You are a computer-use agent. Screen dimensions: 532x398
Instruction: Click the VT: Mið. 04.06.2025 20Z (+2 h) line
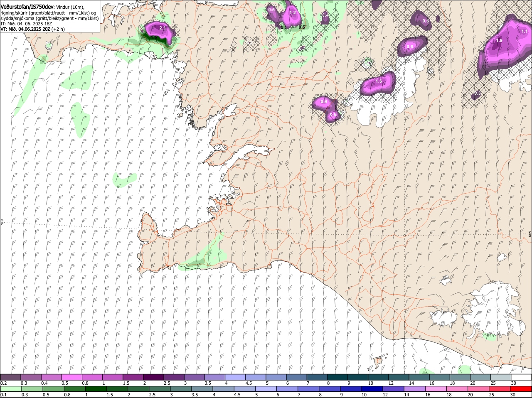pyautogui.click(x=32, y=29)
